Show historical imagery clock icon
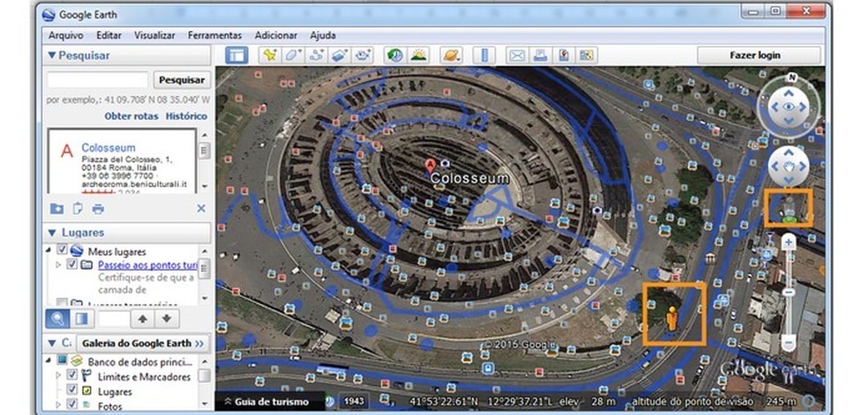Viewport: 868px width, 415px height. 395,56
